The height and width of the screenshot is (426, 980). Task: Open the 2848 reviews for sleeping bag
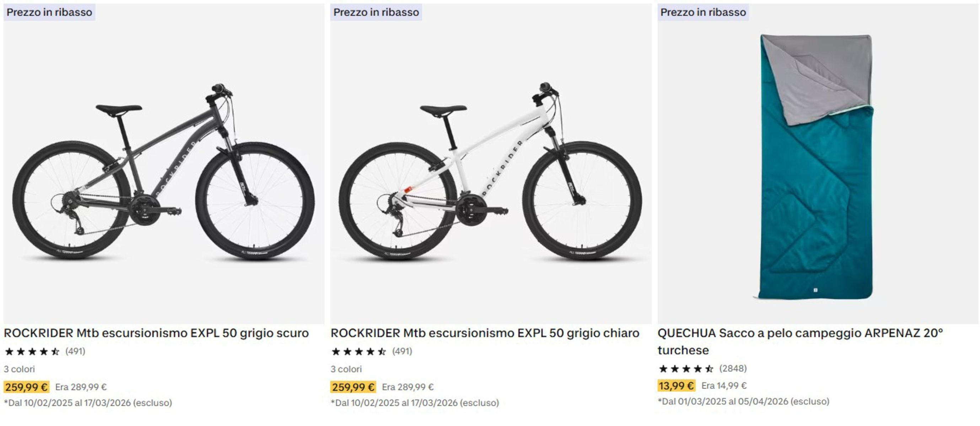(x=733, y=368)
